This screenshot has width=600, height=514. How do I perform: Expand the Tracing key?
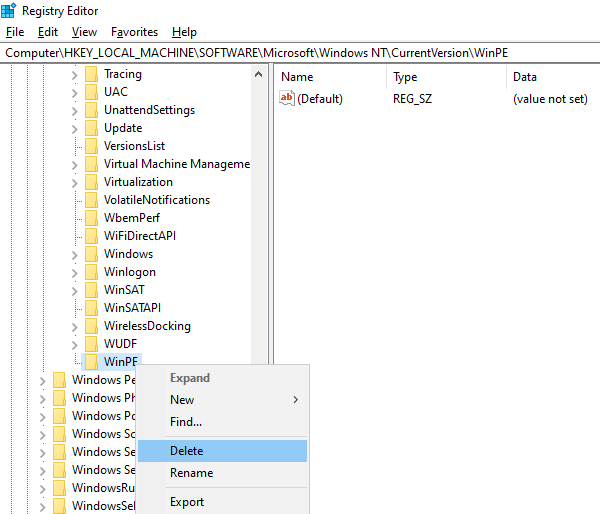(x=75, y=75)
